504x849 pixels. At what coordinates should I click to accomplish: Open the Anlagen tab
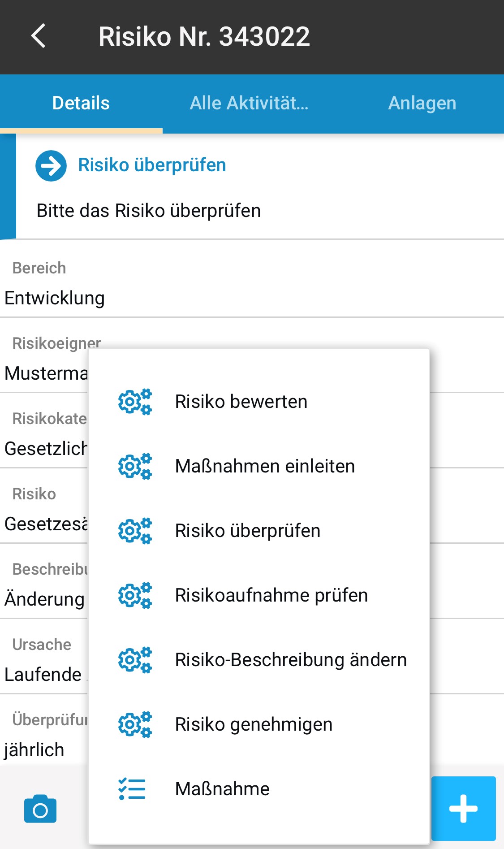point(422,103)
